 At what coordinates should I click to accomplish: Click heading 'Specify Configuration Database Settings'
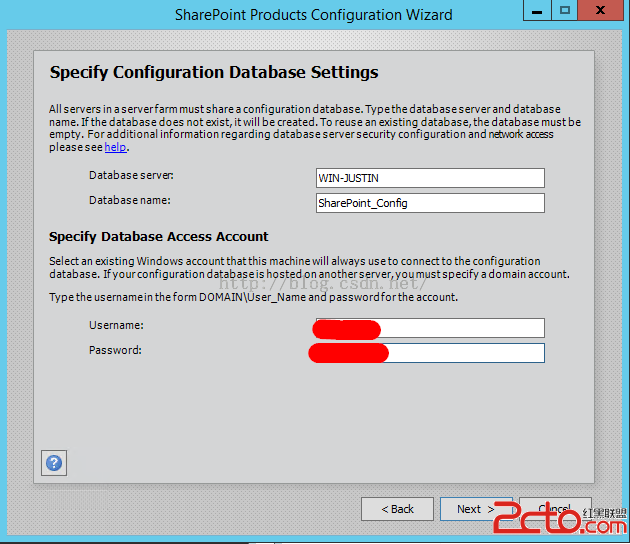point(214,73)
